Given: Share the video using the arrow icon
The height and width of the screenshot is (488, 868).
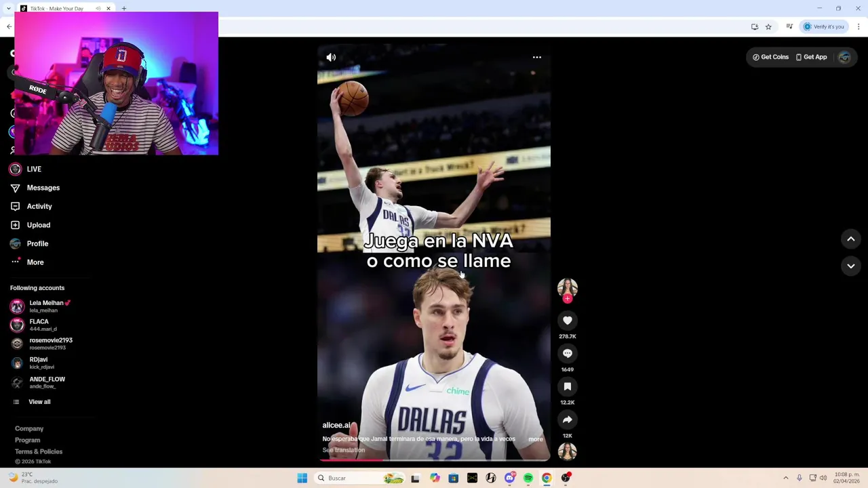Looking at the screenshot, I should [x=568, y=420].
